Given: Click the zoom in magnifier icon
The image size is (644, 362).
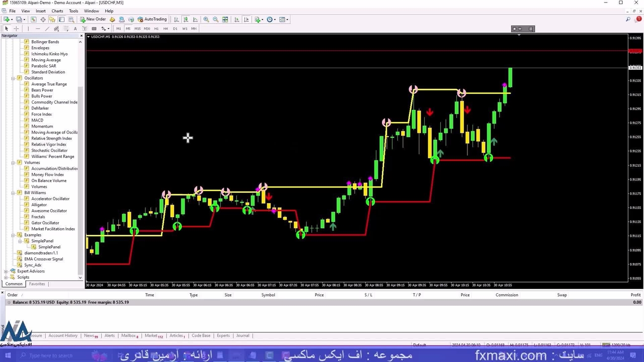Looking at the screenshot, I should coord(206,19).
